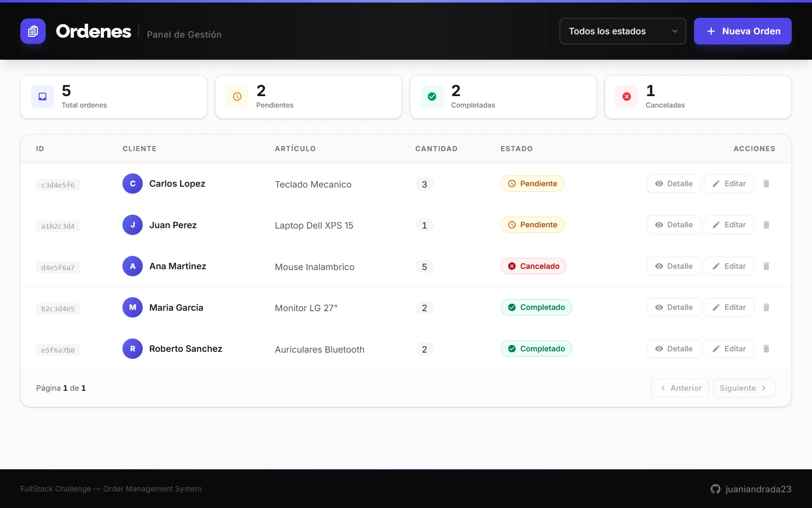Click avatar C of Carlos Lopez

132,183
